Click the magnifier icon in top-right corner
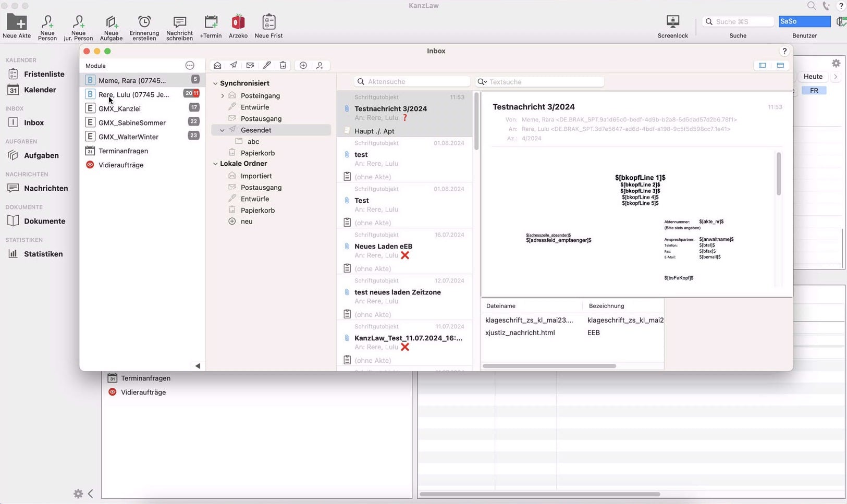The height and width of the screenshot is (504, 847). point(812,6)
